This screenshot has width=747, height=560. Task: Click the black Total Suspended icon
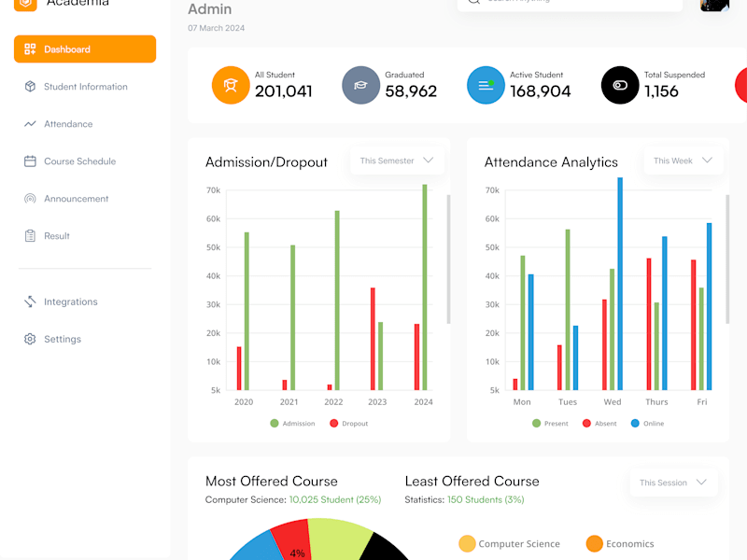coord(620,85)
